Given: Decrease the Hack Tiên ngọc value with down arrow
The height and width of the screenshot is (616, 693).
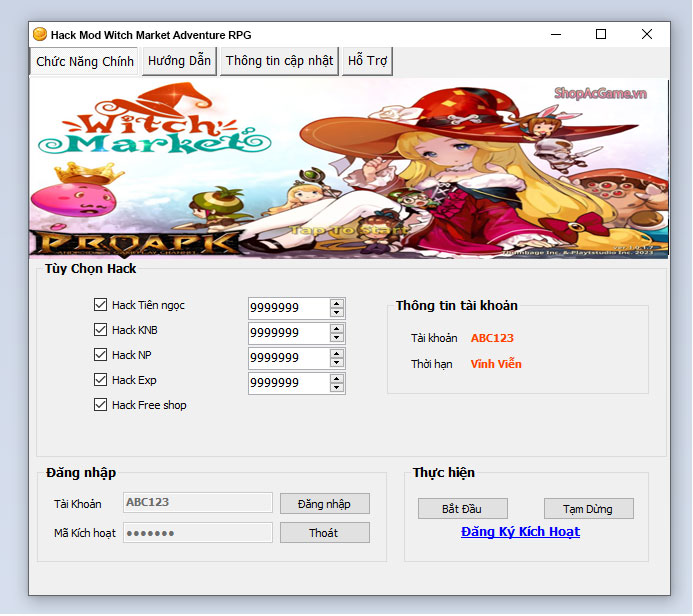Looking at the screenshot, I should pos(337,312).
